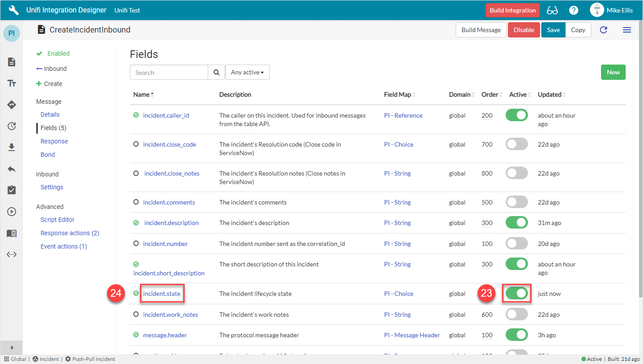Viewport: 643px width, 364px height.
Task: Go to Script Editor under Advanced
Action: coord(58,220)
